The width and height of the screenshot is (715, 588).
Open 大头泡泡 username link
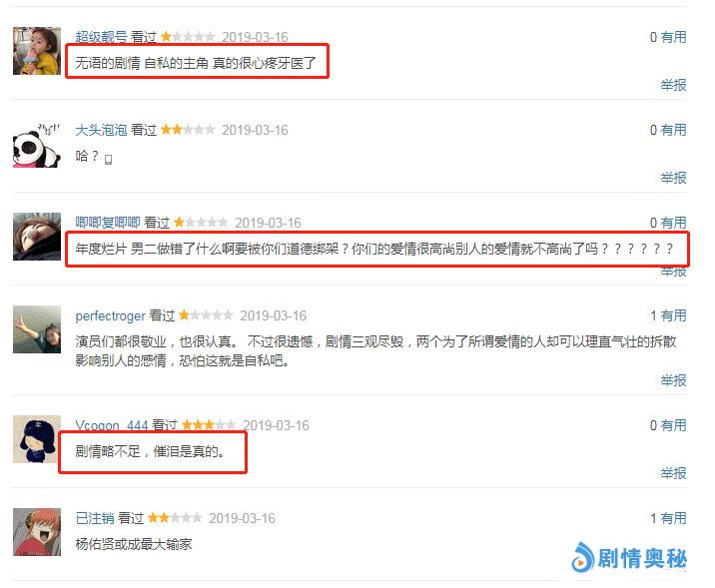pos(101,131)
